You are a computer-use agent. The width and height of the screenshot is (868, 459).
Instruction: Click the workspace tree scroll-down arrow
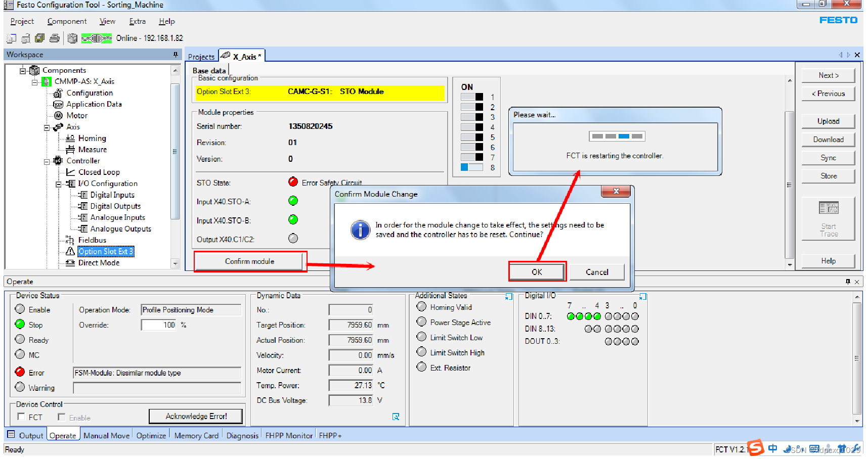click(x=176, y=263)
